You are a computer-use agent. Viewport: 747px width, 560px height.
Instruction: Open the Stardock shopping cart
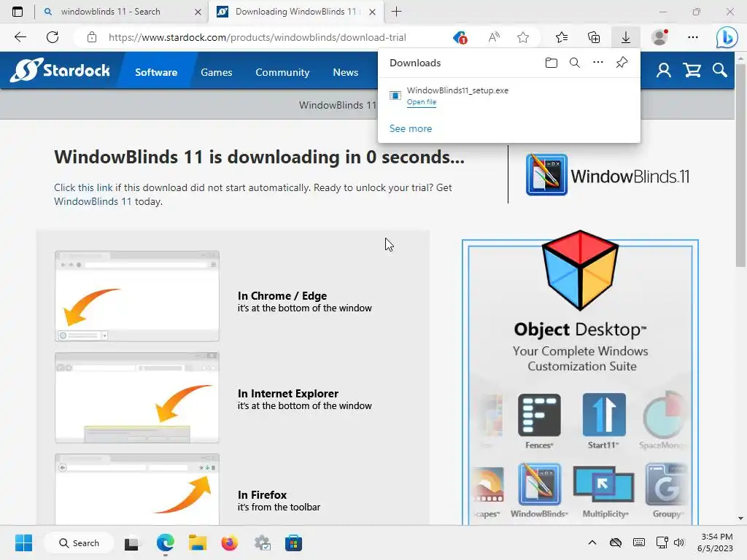(x=692, y=71)
